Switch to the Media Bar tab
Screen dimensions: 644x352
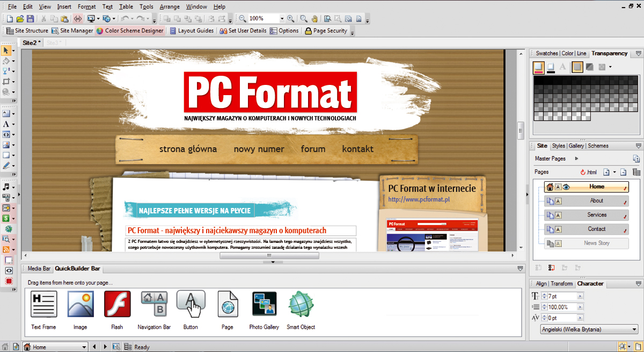(39, 268)
